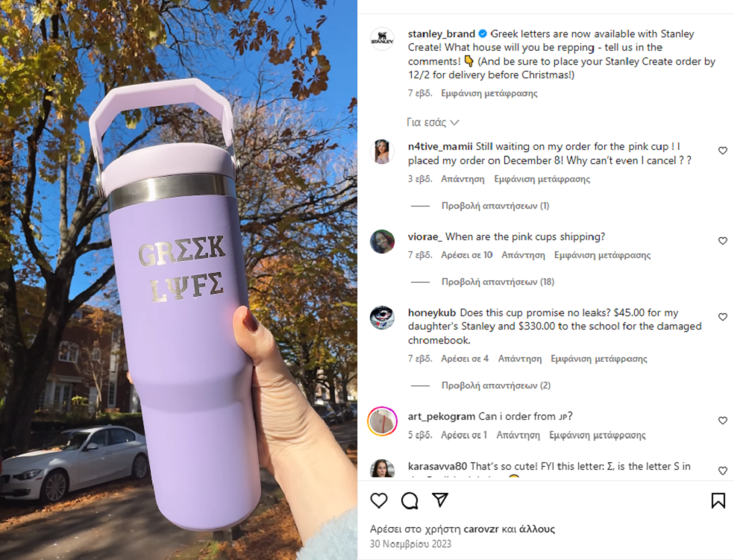The width and height of the screenshot is (746, 560).
Task: Like the post with the heart icon
Action: coord(379,500)
